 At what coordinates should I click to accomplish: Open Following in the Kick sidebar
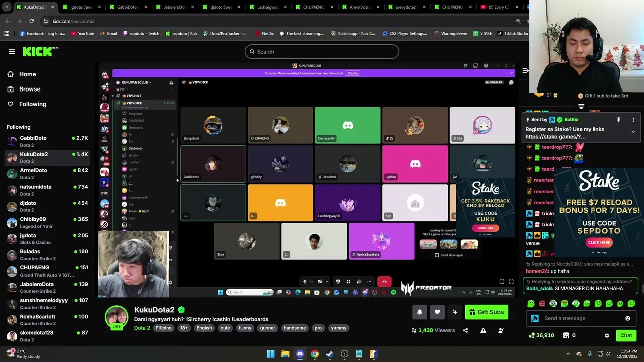pos(33,104)
